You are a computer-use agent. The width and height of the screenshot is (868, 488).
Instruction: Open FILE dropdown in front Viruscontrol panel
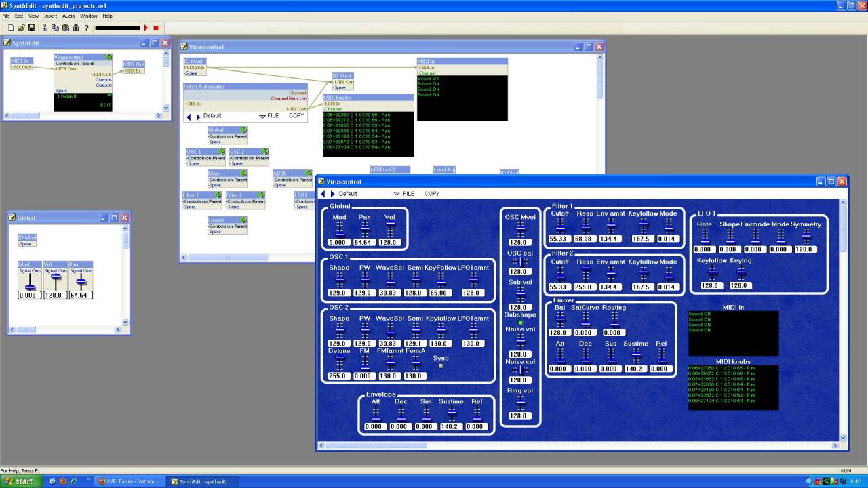coord(403,194)
